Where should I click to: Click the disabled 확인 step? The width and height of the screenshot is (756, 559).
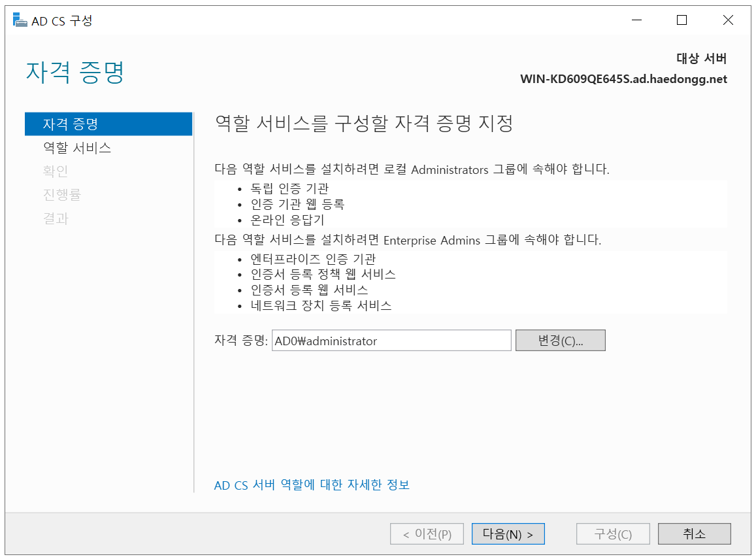point(56,171)
